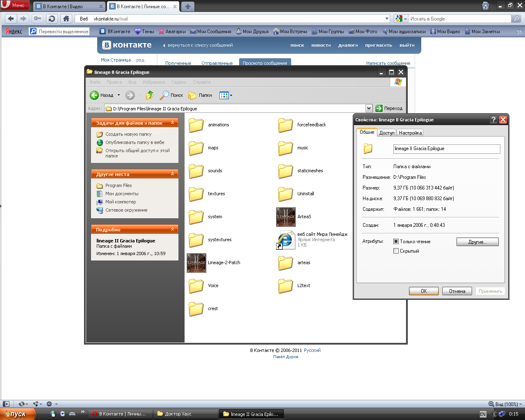Click Создать новую папку task link
This screenshot has width=525, height=420.
pyautogui.click(x=128, y=134)
